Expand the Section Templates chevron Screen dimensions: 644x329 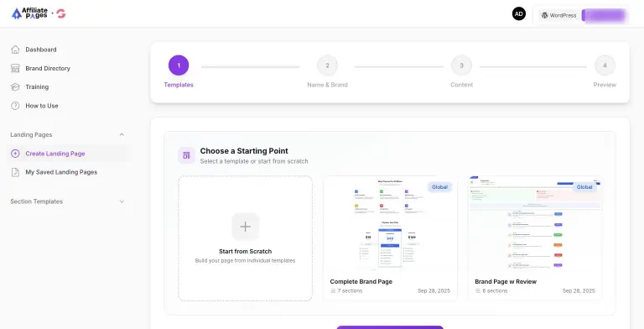click(122, 201)
